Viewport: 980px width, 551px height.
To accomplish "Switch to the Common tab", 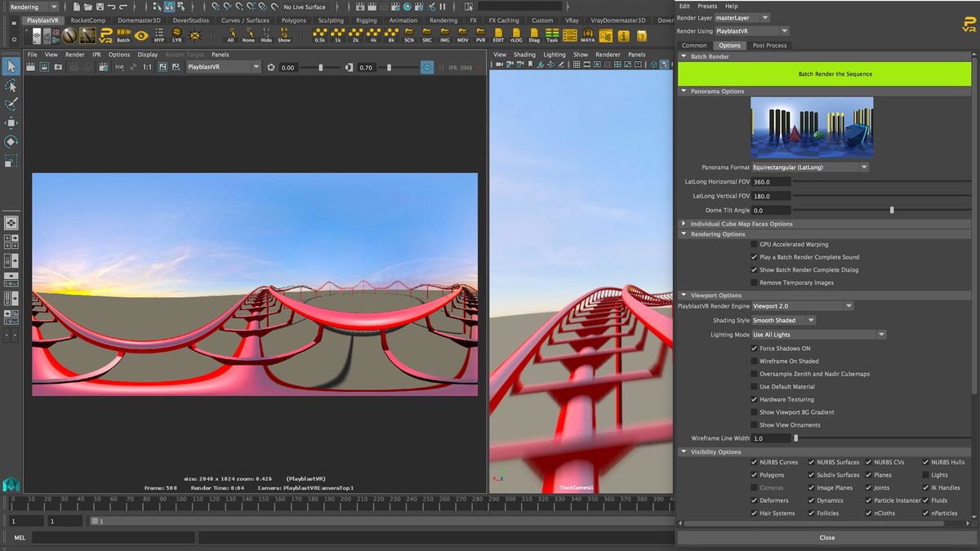I will [693, 45].
